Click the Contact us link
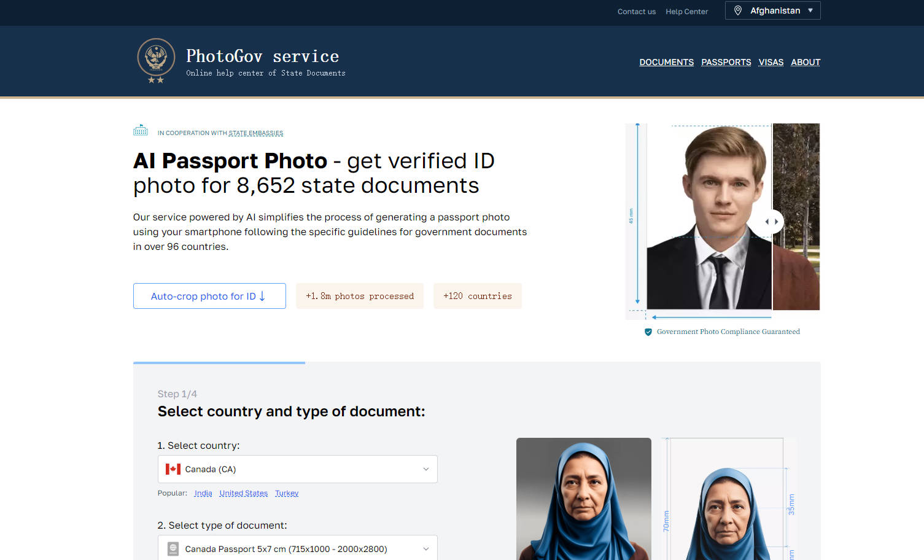 636,11
